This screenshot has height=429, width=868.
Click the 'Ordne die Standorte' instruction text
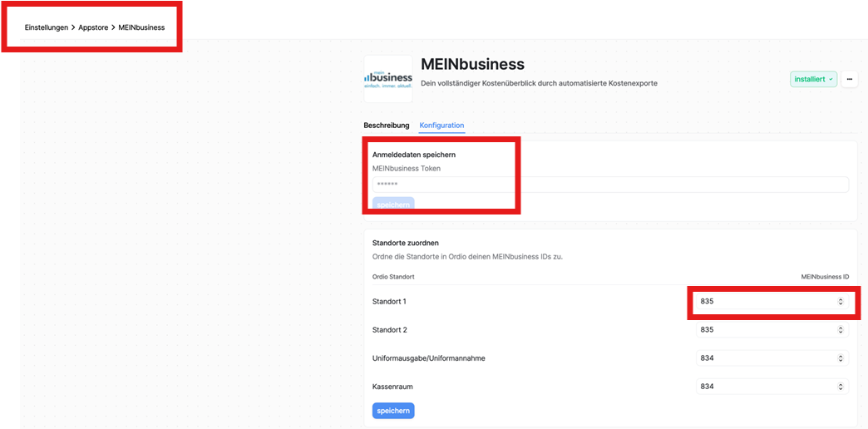pos(468,257)
